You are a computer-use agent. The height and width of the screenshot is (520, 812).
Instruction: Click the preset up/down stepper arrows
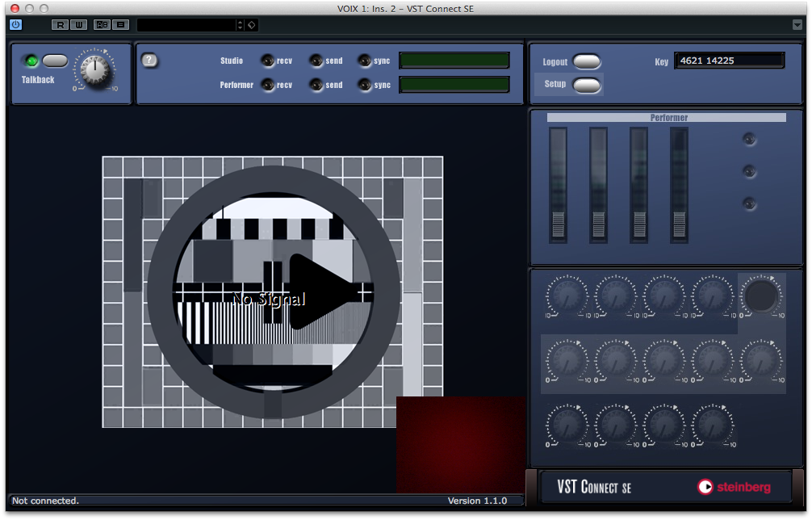pos(240,25)
